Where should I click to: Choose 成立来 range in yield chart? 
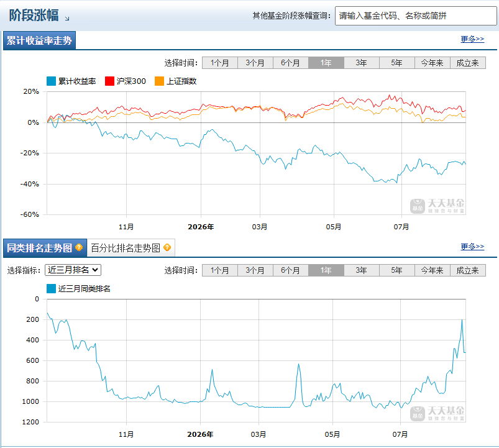coord(467,63)
